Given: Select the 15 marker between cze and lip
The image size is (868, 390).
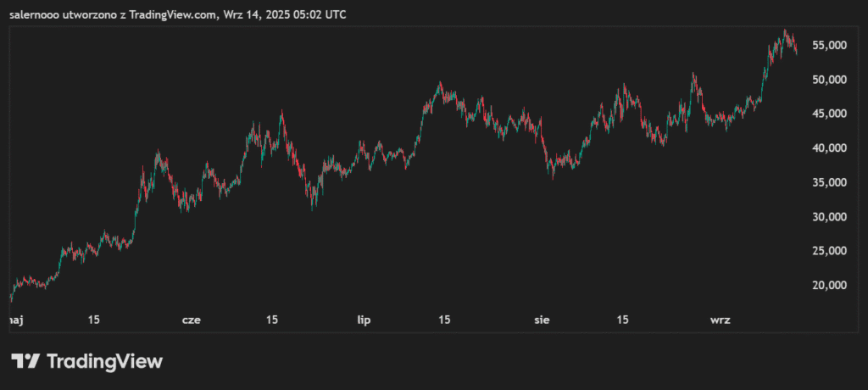Looking at the screenshot, I should (271, 320).
